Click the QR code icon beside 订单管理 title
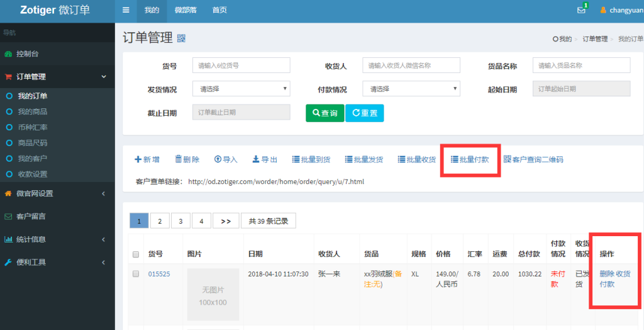This screenshot has height=330, width=644. click(x=181, y=38)
